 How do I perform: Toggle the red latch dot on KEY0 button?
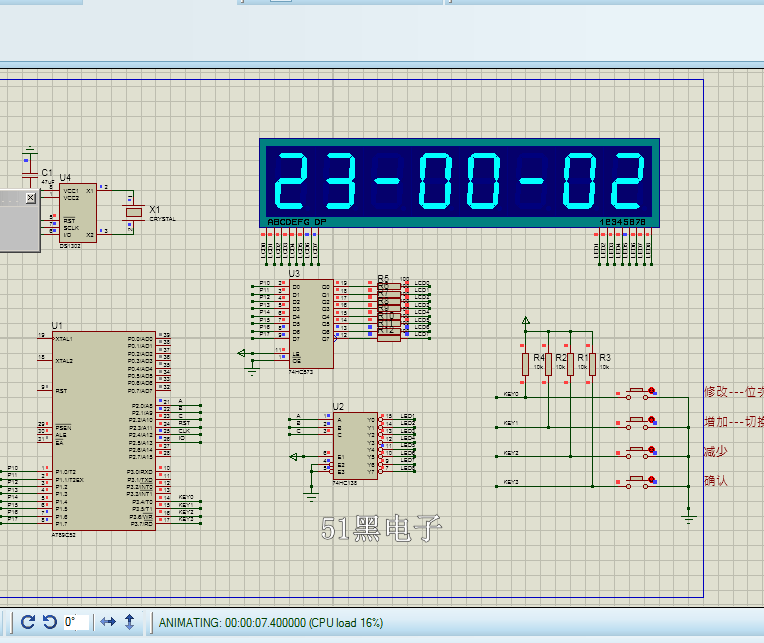pos(651,390)
